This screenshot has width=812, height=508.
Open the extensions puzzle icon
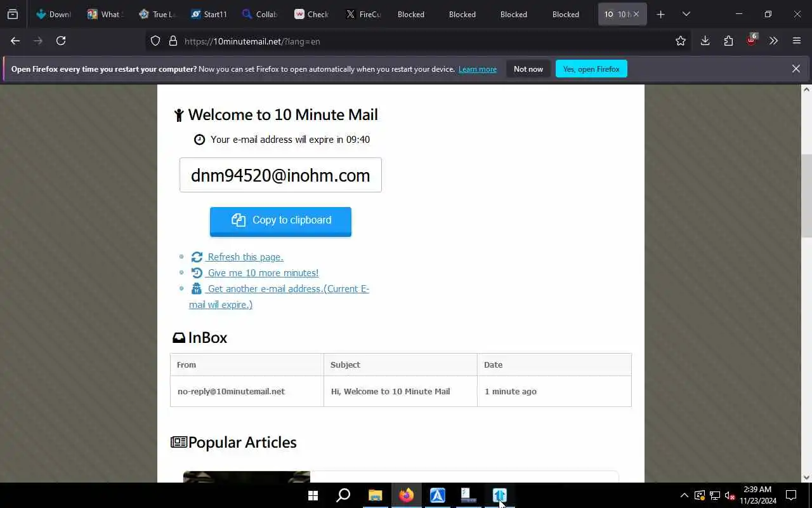pyautogui.click(x=728, y=41)
